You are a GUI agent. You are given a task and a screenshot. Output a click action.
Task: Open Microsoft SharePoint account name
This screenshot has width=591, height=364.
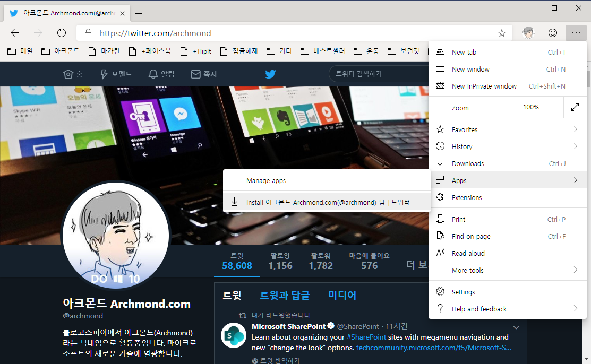click(x=289, y=326)
